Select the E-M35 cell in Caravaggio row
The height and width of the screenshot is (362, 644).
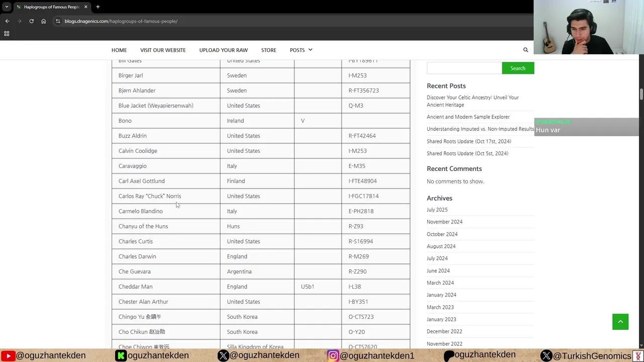coord(376,166)
